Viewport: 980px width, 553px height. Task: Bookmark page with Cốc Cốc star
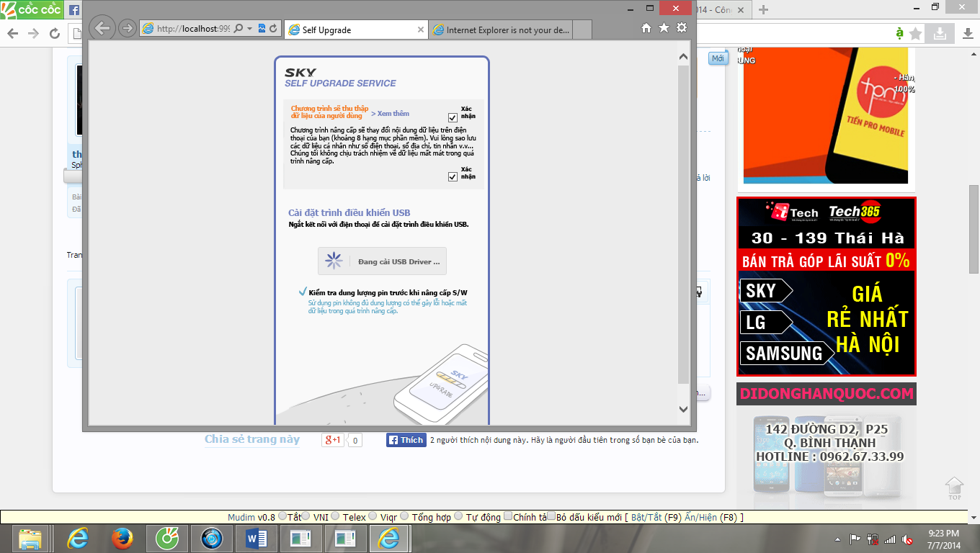tap(916, 33)
